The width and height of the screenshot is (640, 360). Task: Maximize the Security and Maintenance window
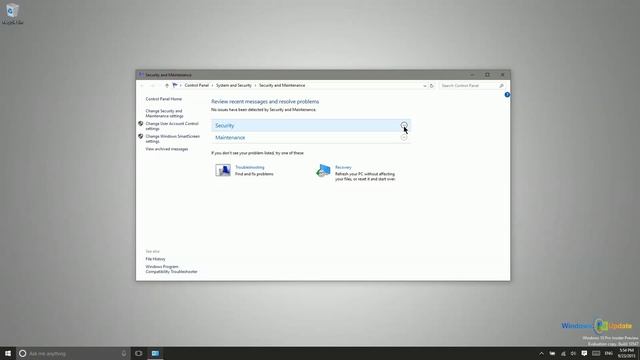click(487, 75)
